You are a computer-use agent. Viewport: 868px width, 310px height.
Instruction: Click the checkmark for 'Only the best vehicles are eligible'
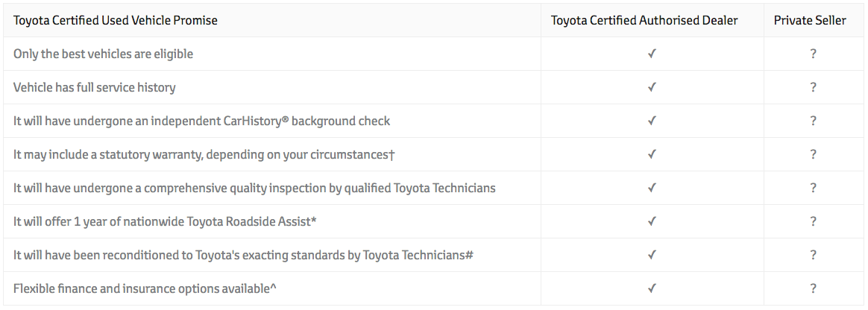coord(652,54)
